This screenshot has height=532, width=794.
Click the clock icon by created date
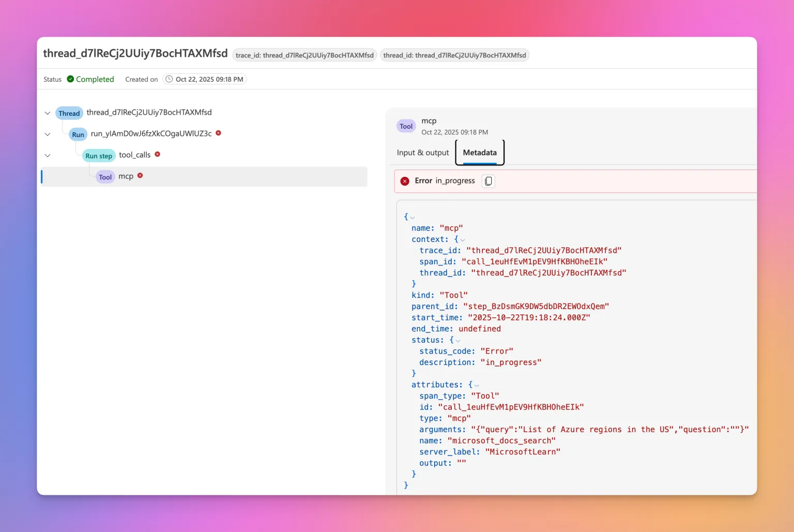tap(169, 79)
